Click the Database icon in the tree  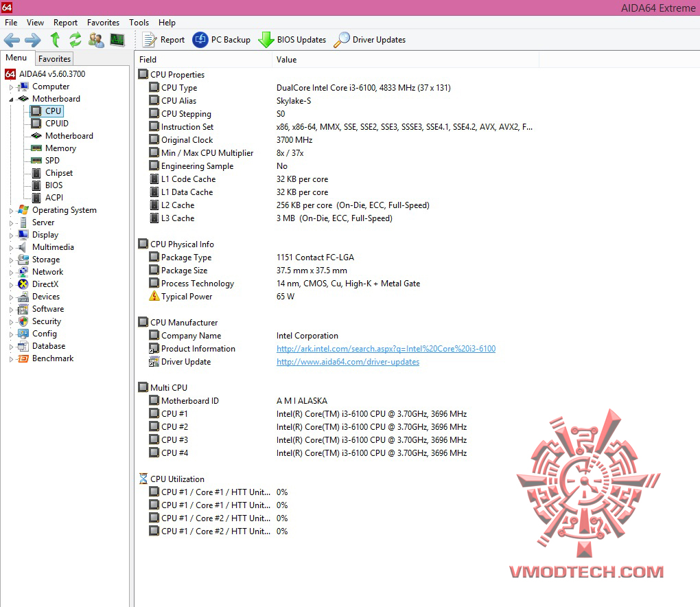(x=23, y=346)
